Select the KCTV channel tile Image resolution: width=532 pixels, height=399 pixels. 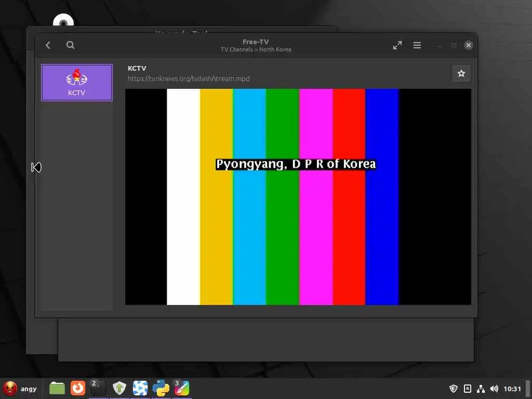click(77, 83)
